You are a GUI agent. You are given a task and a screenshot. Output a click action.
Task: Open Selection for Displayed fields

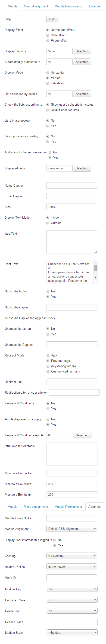tap(82, 168)
